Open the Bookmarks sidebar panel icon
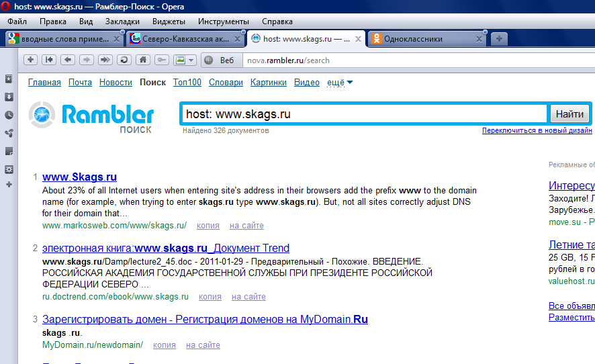 pos(9,79)
